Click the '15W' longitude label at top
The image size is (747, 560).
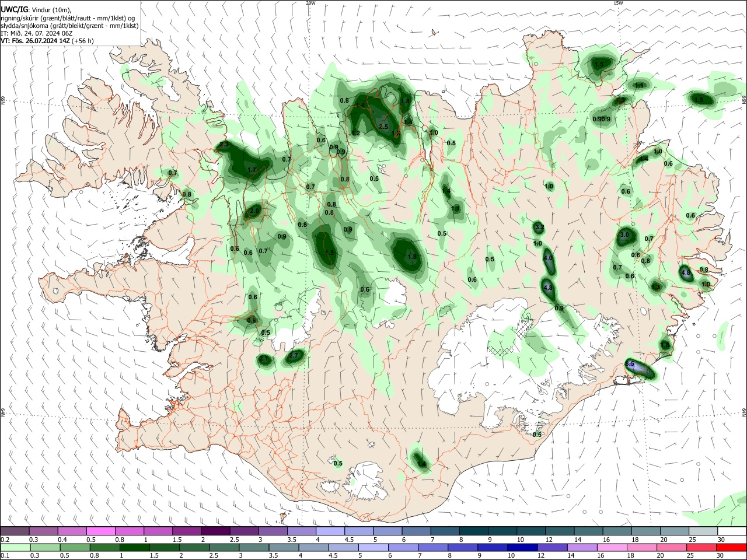click(617, 3)
